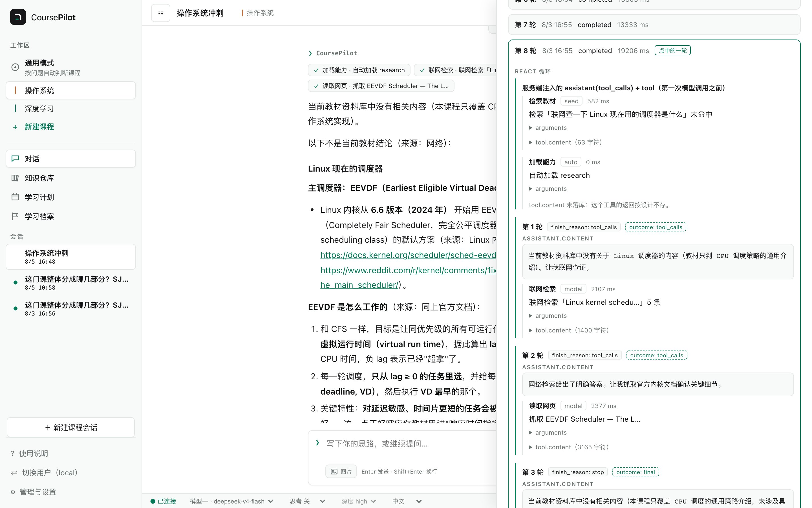Image resolution: width=812 pixels, height=508 pixels.
Task: Click the CoursePilot logo icon
Action: coord(18,17)
